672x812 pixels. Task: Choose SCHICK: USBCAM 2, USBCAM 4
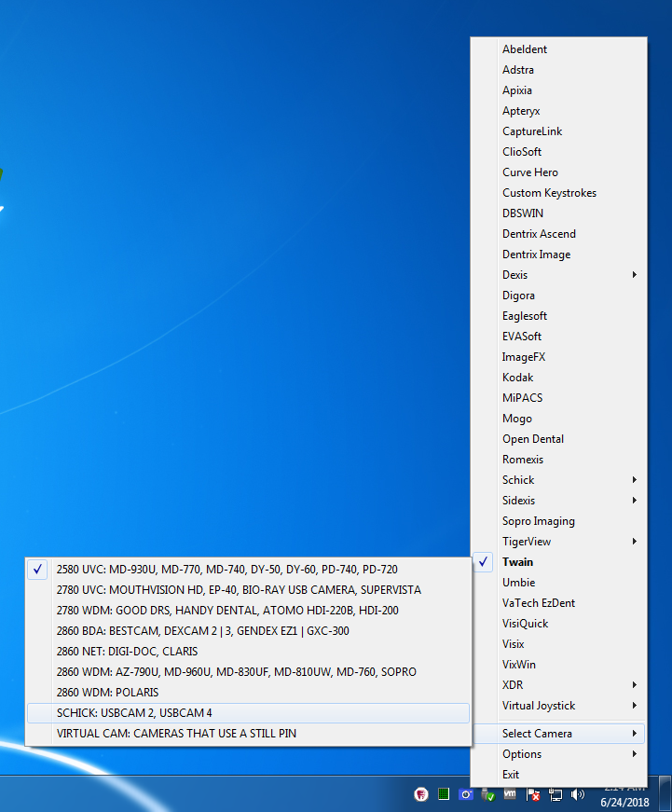[249, 712]
